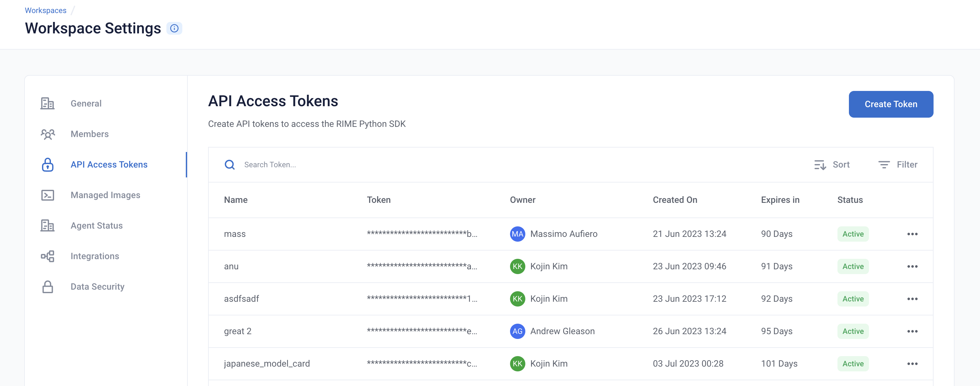This screenshot has height=386, width=980.
Task: Click the Integrations nodes icon
Action: [x=48, y=256]
